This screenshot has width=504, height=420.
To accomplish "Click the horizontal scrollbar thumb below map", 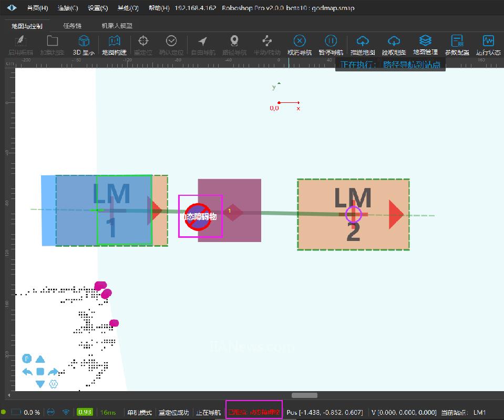I will pos(304,395).
